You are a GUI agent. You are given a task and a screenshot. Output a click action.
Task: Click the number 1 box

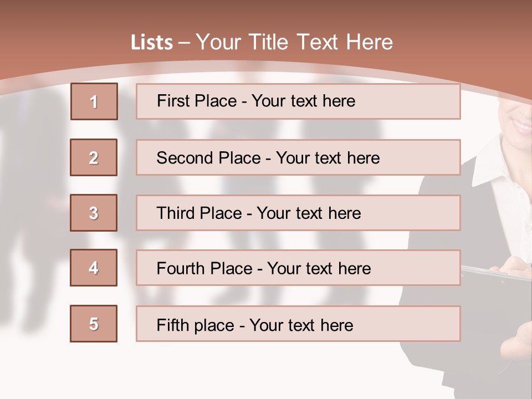click(x=94, y=101)
